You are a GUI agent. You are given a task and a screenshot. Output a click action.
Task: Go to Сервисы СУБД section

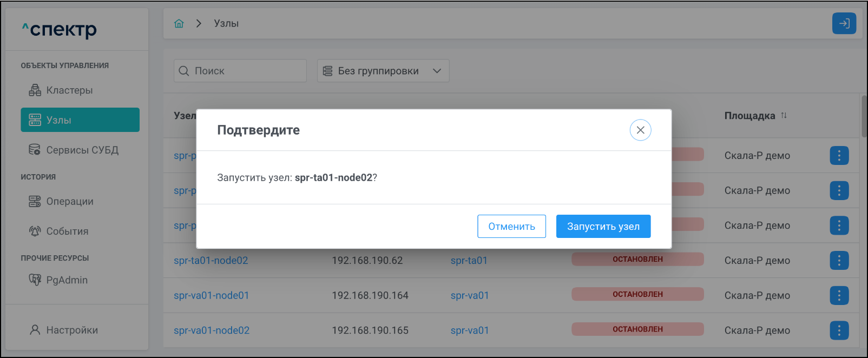click(x=82, y=150)
